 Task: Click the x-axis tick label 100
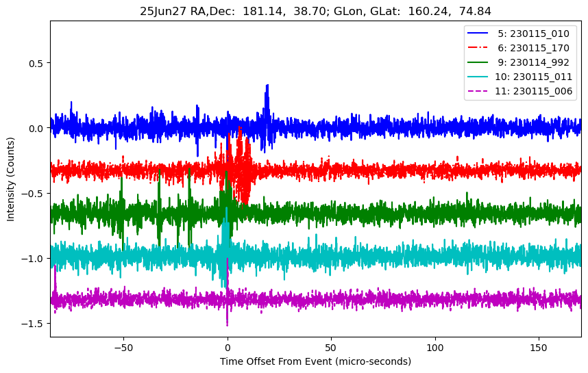(x=435, y=348)
